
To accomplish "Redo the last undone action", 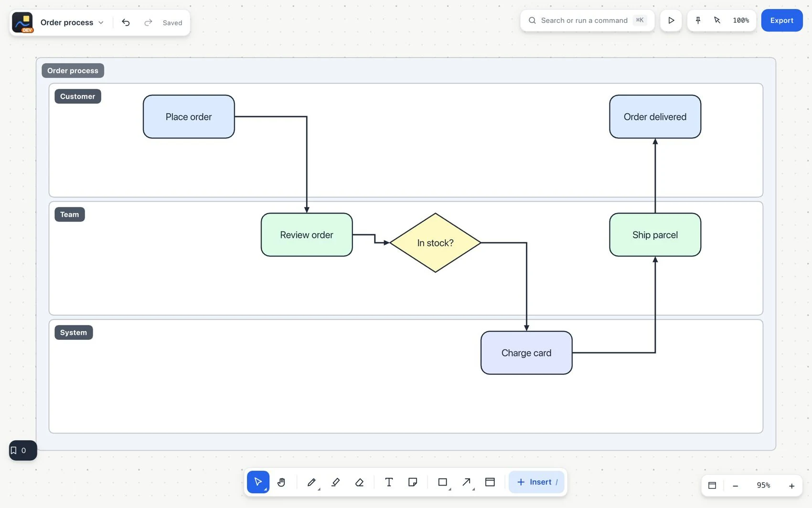I will (148, 22).
